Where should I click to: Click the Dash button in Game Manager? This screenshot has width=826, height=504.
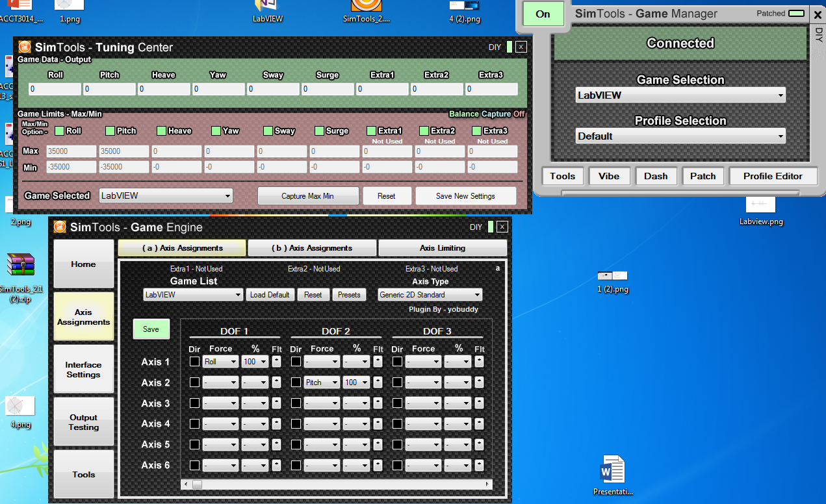tap(656, 176)
